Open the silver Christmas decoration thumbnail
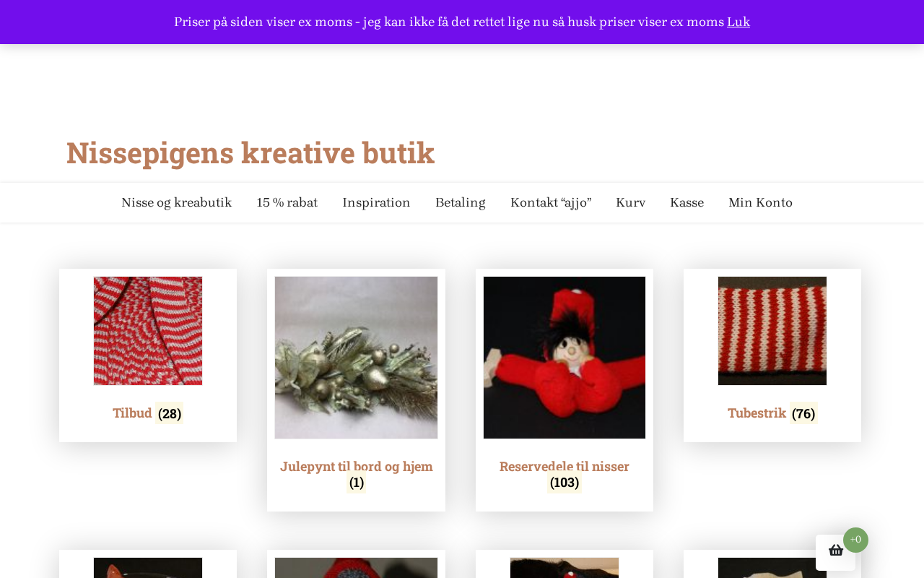This screenshot has height=578, width=924. point(356,358)
